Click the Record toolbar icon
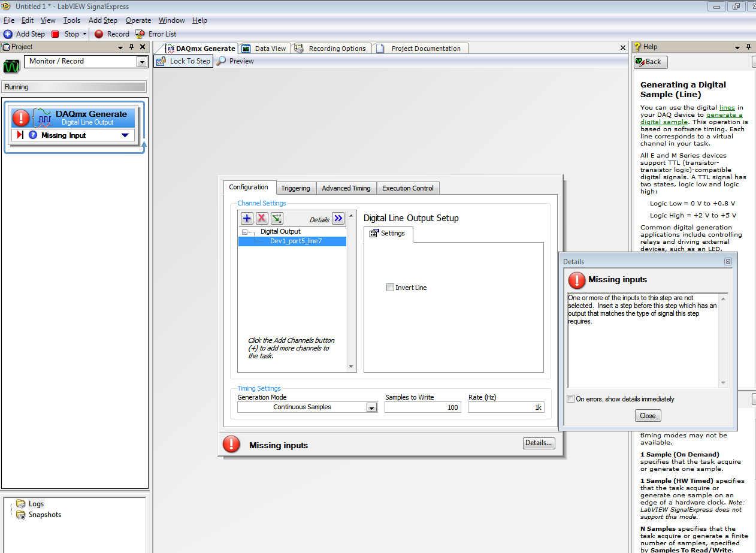The height and width of the screenshot is (553, 756). coord(99,34)
